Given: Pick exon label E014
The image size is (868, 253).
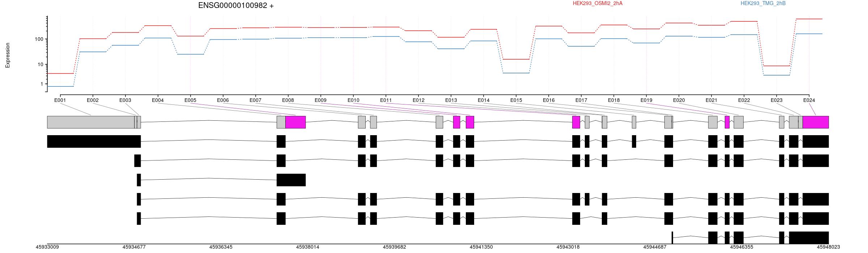Looking at the screenshot, I should point(484,100).
